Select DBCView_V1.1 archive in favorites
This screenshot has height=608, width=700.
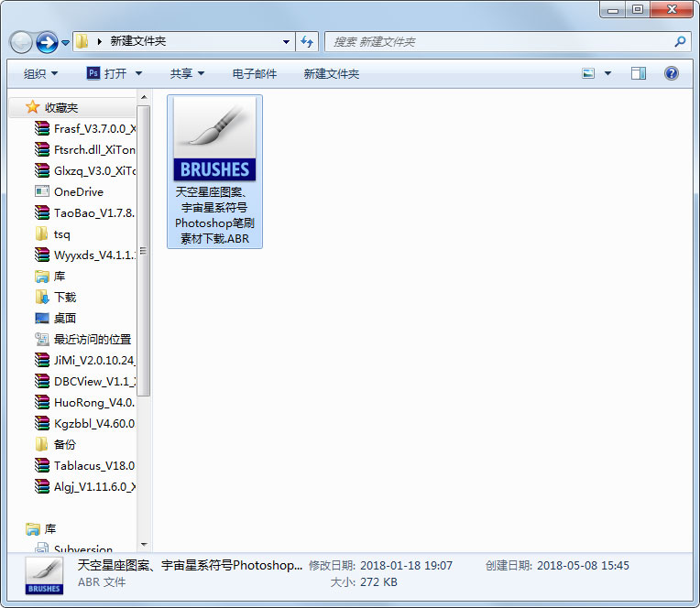85,382
